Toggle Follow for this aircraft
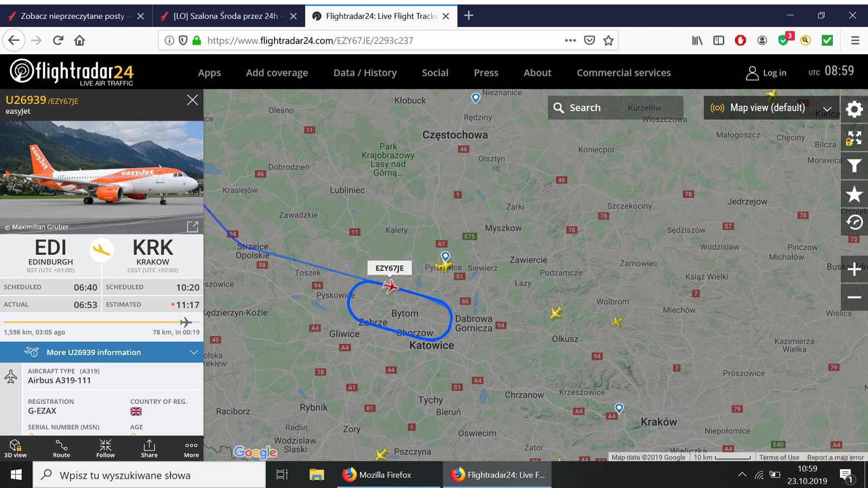Screen dimensions: 868x488 click(x=105, y=448)
